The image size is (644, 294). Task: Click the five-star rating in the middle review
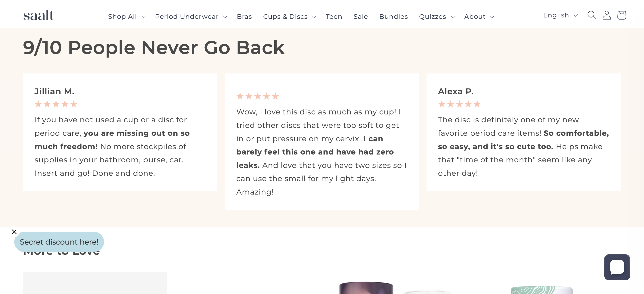click(x=258, y=96)
